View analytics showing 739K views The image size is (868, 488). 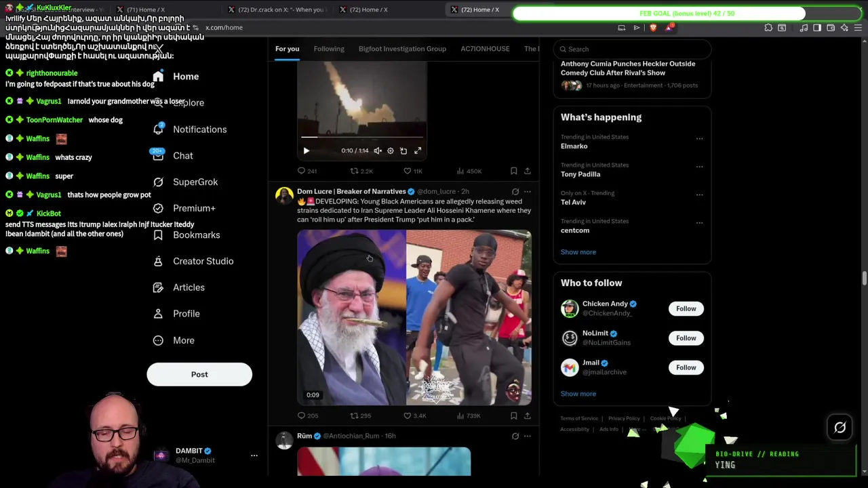coord(469,415)
